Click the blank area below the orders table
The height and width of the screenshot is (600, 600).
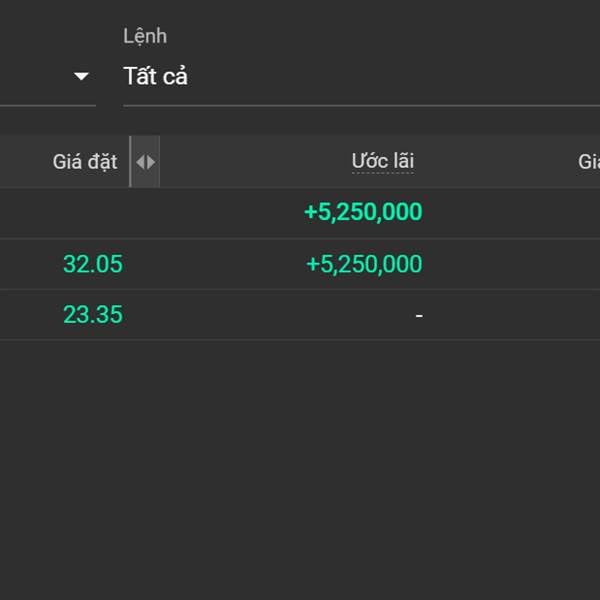300,467
